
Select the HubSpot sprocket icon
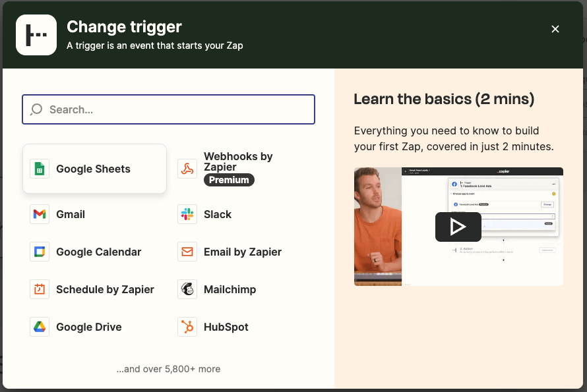coord(187,327)
